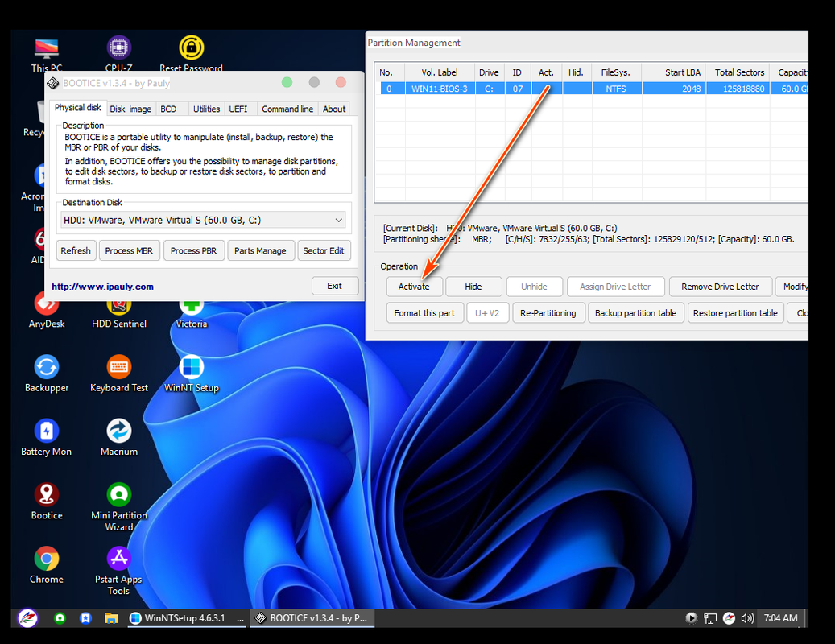Click Process PBR button
Screen dimensions: 835x644
(x=193, y=250)
